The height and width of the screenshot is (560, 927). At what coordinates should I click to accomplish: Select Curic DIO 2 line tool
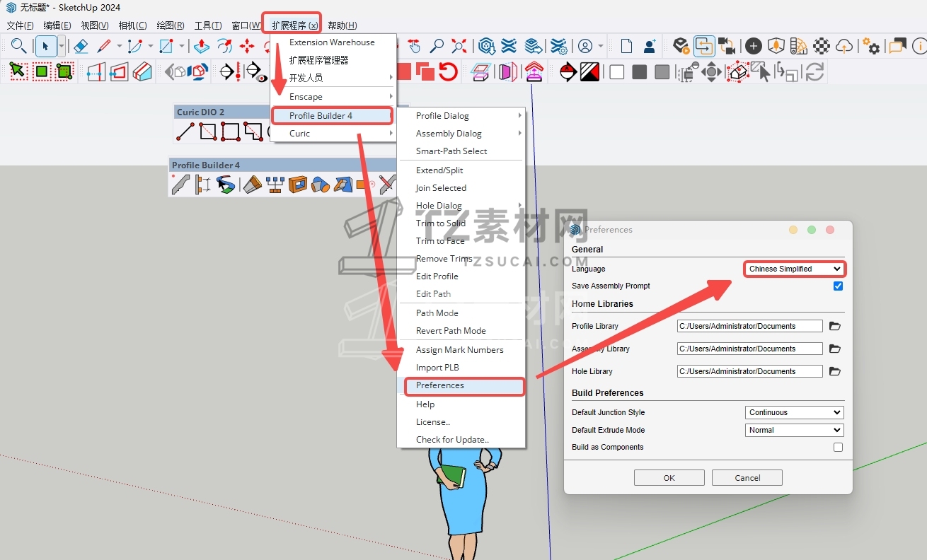[x=185, y=132]
